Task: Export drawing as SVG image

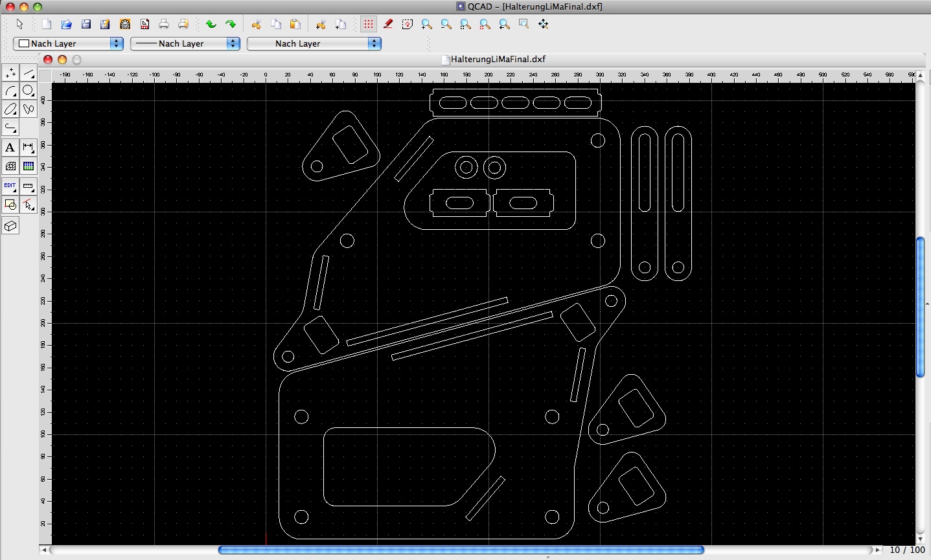Action: pos(125,24)
